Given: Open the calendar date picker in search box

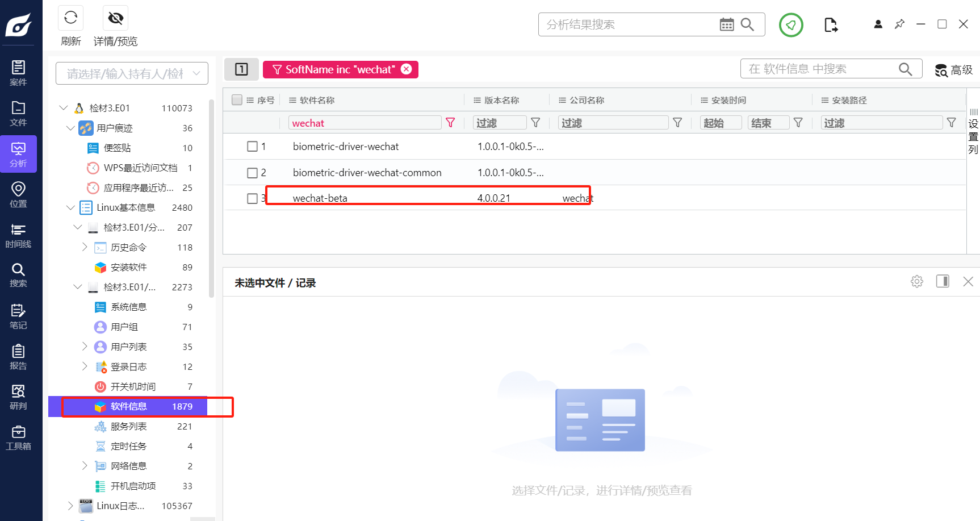Looking at the screenshot, I should click(x=727, y=24).
